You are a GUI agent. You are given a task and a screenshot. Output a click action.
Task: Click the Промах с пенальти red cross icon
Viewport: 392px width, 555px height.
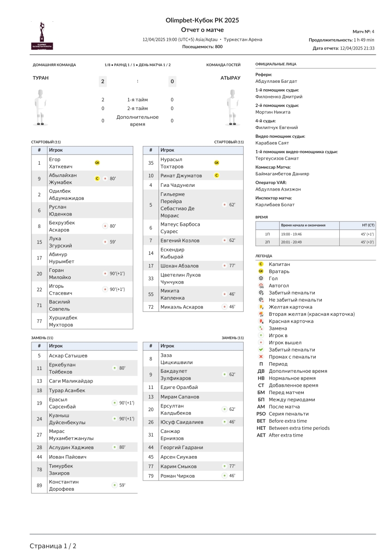[x=261, y=357]
